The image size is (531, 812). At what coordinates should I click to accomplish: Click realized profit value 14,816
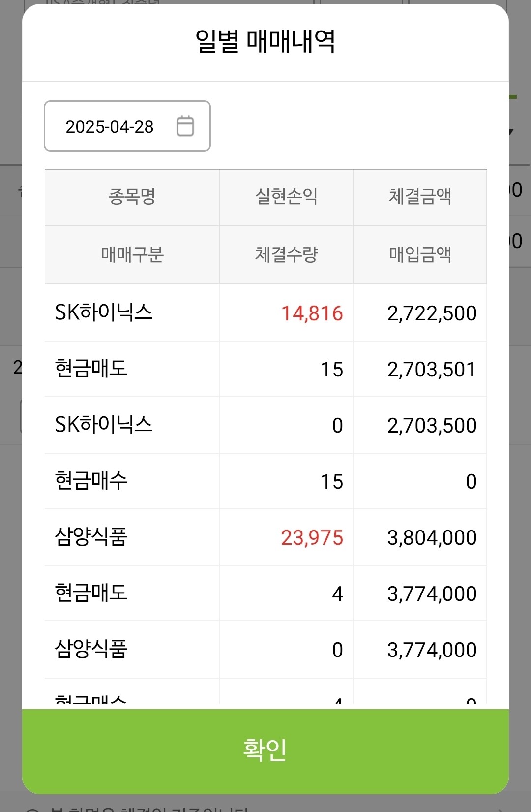tap(312, 313)
